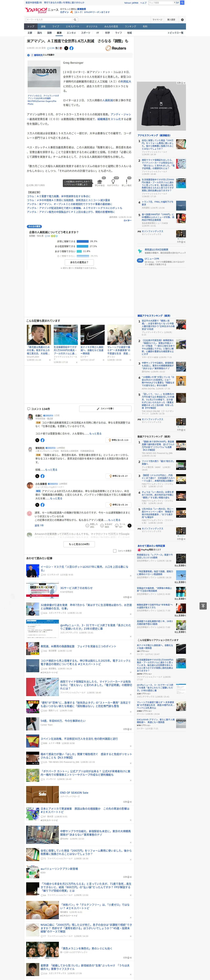Click the poll's 16 comments bubble icon
The width and height of the screenshot is (210, 980).
coord(48,236)
